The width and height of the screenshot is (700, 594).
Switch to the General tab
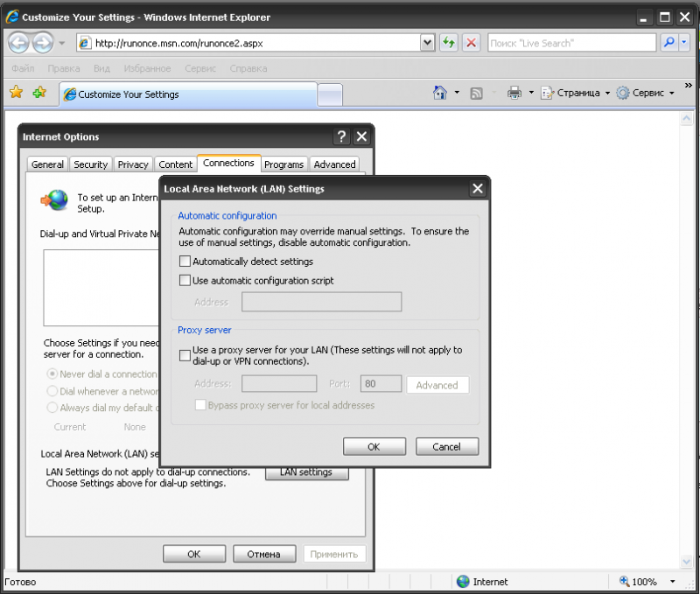click(x=47, y=164)
